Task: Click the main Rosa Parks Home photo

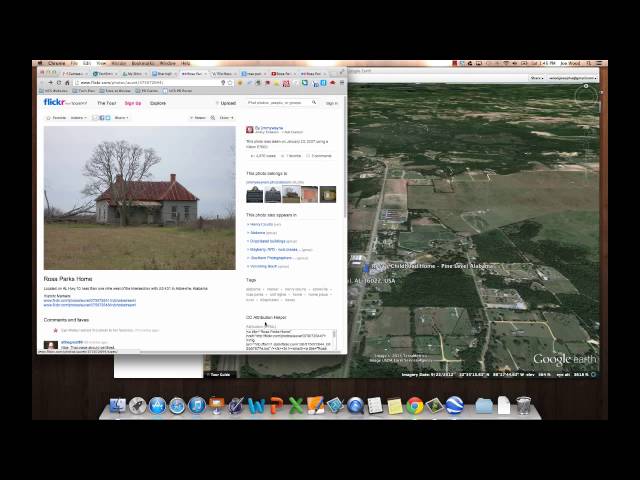Action: 140,198
